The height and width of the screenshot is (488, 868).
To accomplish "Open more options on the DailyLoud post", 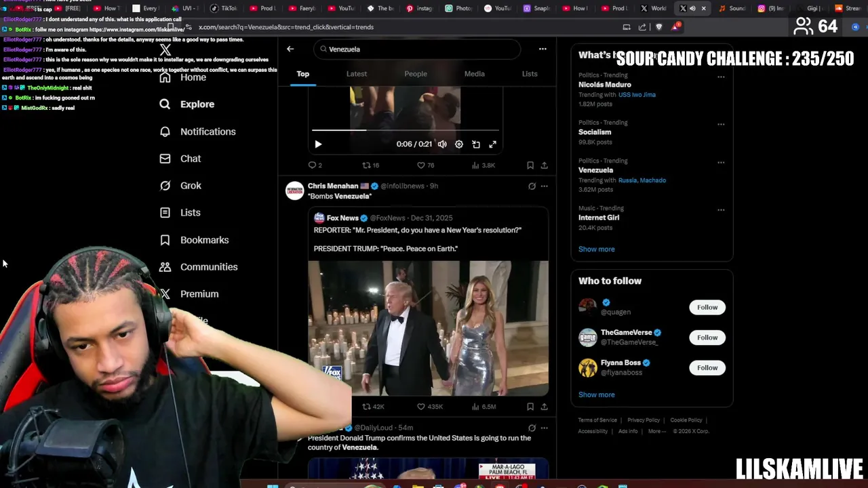I will tap(544, 428).
